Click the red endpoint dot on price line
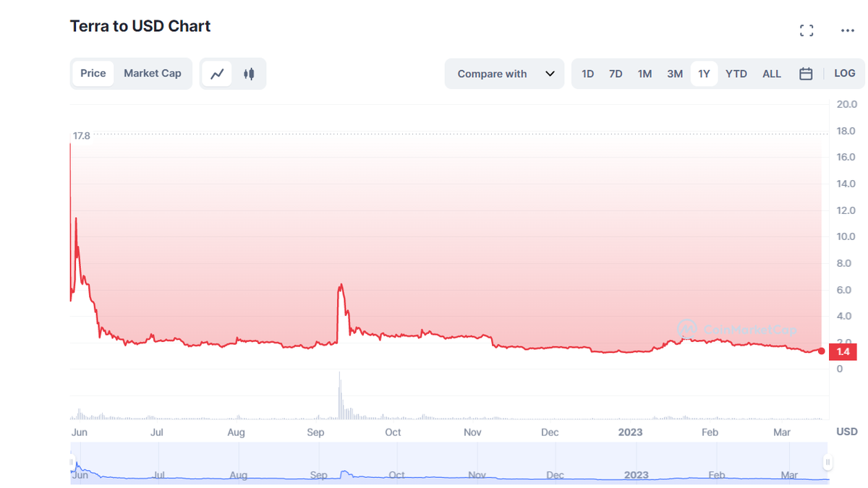Viewport: 868px width, 488px height. pos(821,351)
